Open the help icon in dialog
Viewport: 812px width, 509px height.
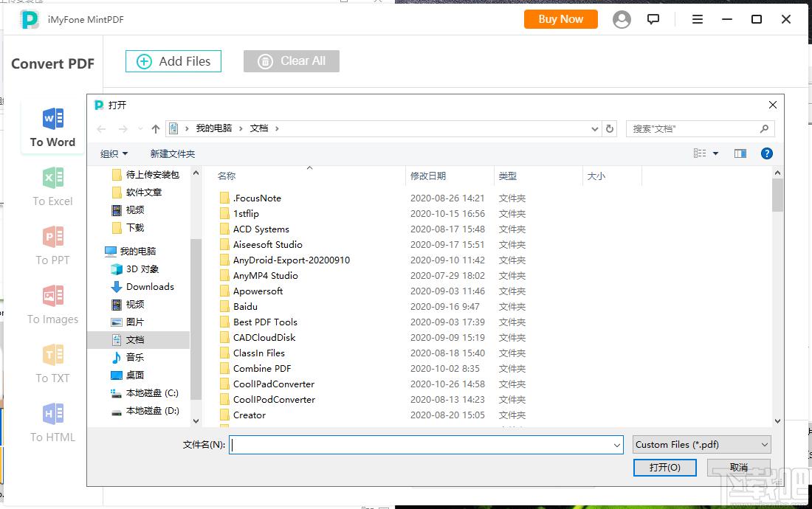click(x=767, y=153)
